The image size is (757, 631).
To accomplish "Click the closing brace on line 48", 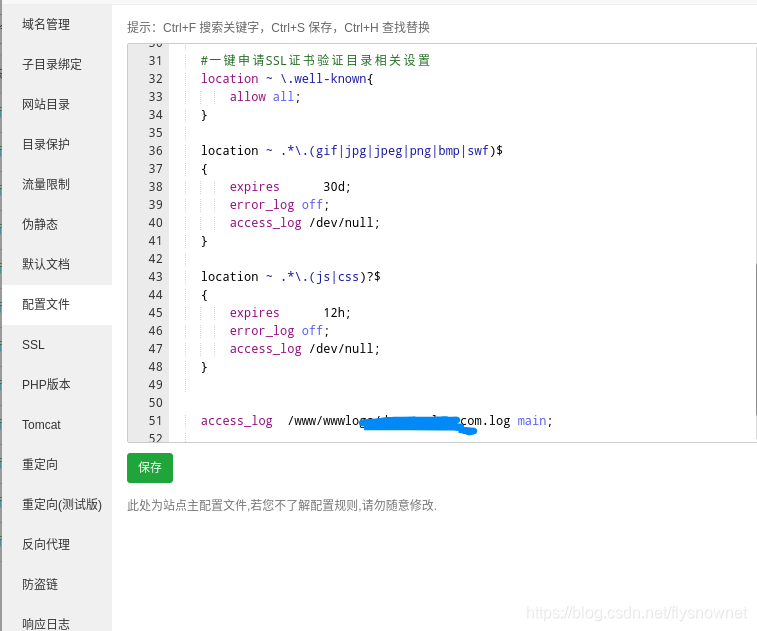I will tap(204, 367).
